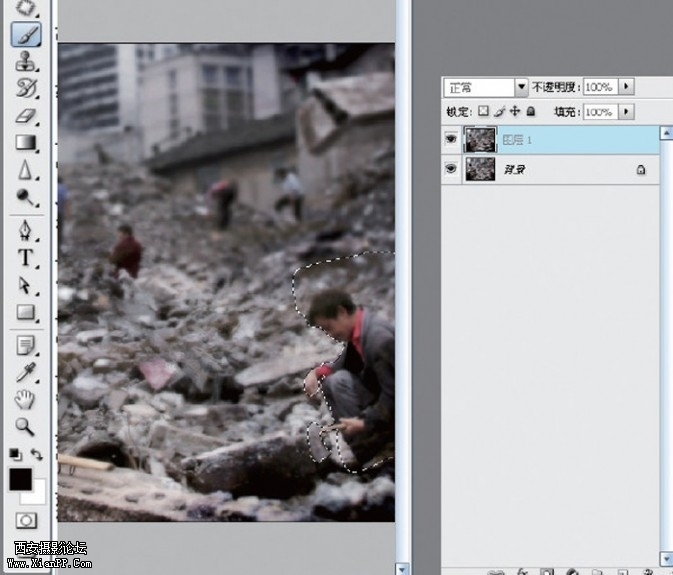
Task: Toggle lock all icon in lock row
Action: coord(530,112)
